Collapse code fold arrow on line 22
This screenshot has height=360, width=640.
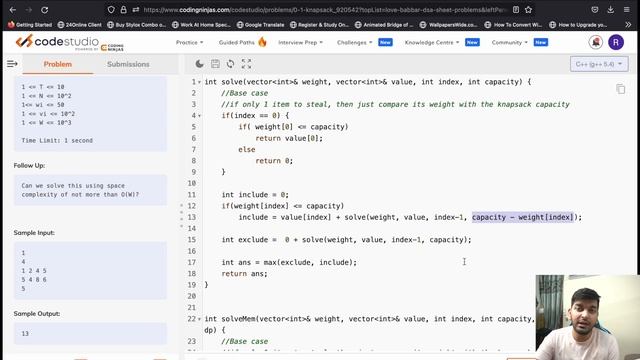[x=199, y=319]
